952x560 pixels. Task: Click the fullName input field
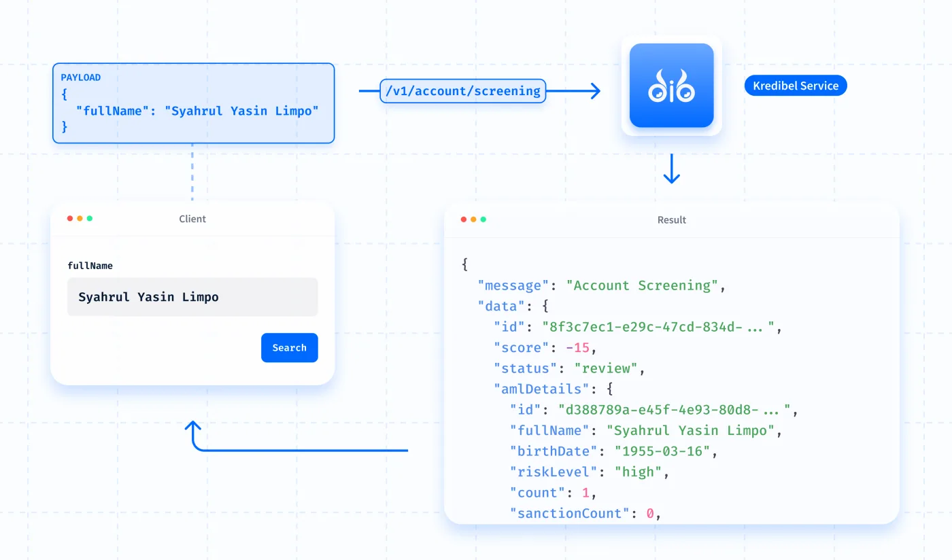pyautogui.click(x=192, y=297)
